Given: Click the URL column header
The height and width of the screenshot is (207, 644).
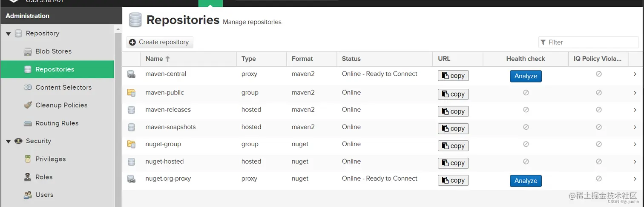Looking at the screenshot, I should pos(458,59).
